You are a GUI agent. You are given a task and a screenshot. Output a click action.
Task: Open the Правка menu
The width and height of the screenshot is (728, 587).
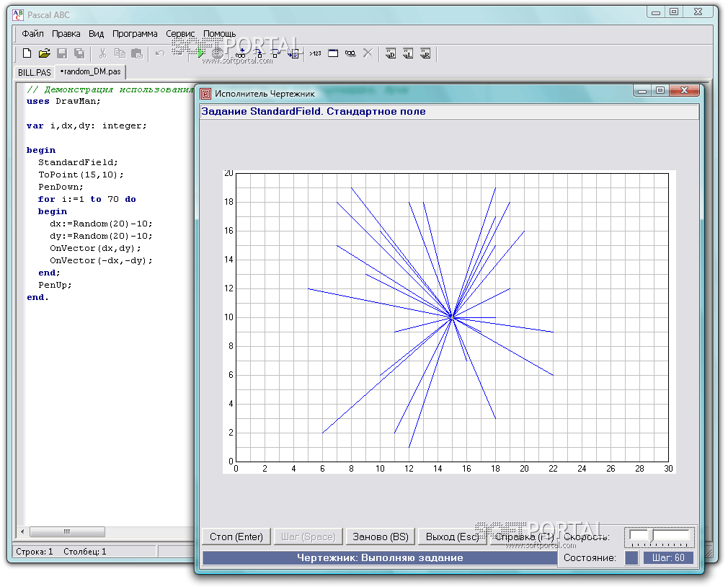coord(66,33)
